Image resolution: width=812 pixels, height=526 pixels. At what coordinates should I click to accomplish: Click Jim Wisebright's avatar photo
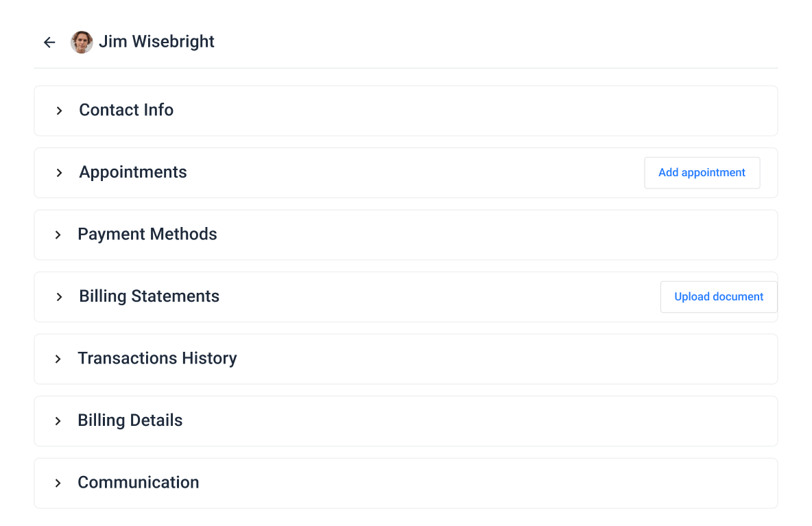click(82, 43)
